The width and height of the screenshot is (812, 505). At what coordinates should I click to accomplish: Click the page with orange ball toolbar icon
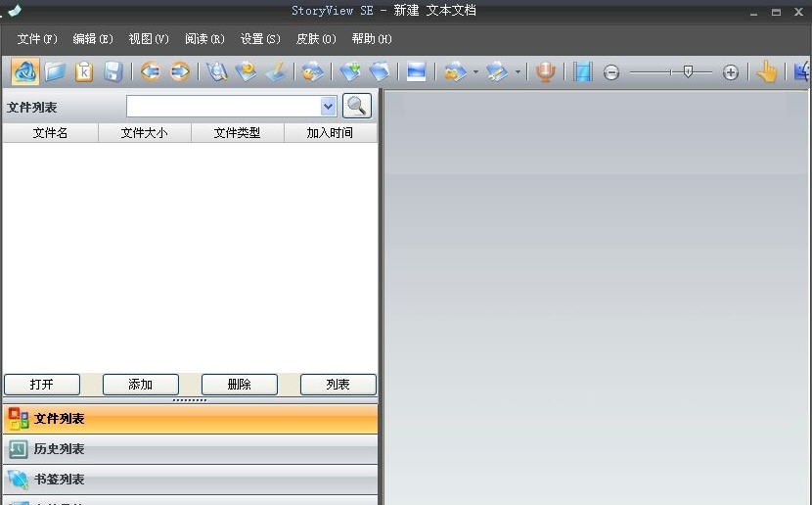[313, 72]
